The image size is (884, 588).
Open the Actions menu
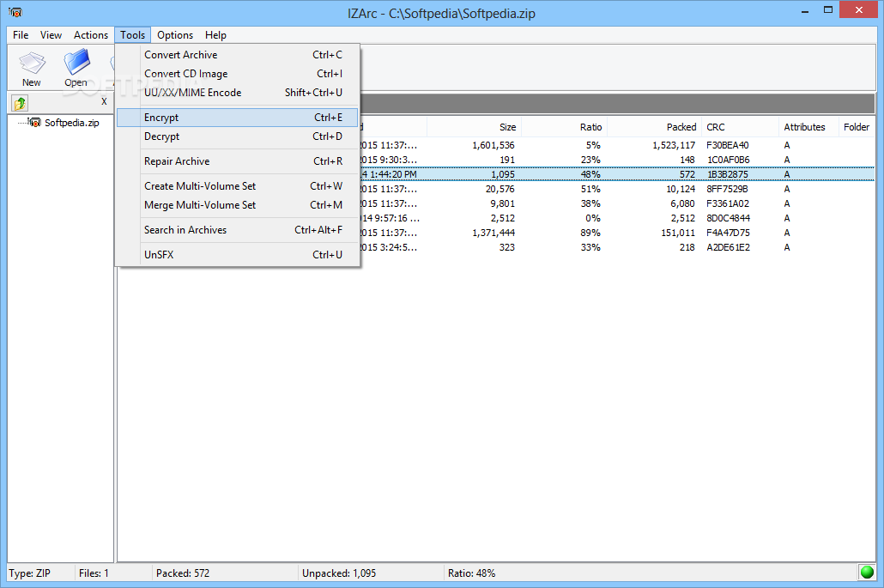tap(91, 35)
